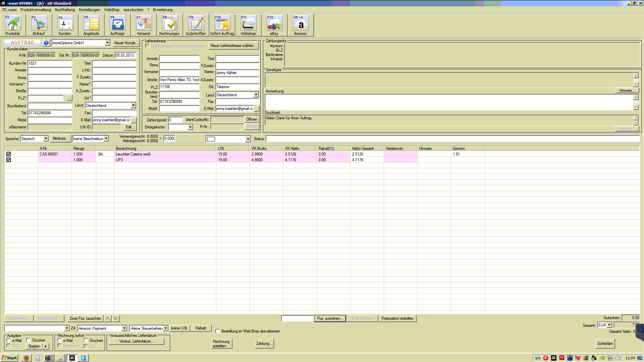Screen dimensions: 644x362
Task: Open the Aufträge toolbar icon
Action: tap(117, 25)
